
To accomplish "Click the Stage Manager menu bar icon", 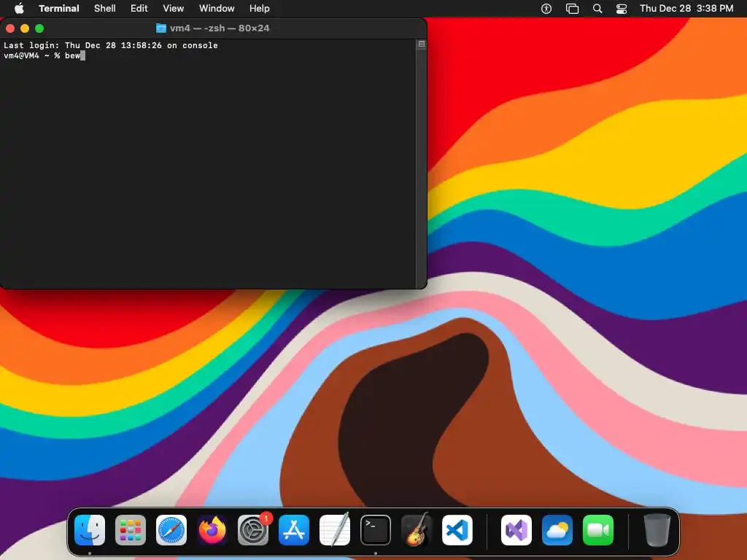I will [572, 9].
